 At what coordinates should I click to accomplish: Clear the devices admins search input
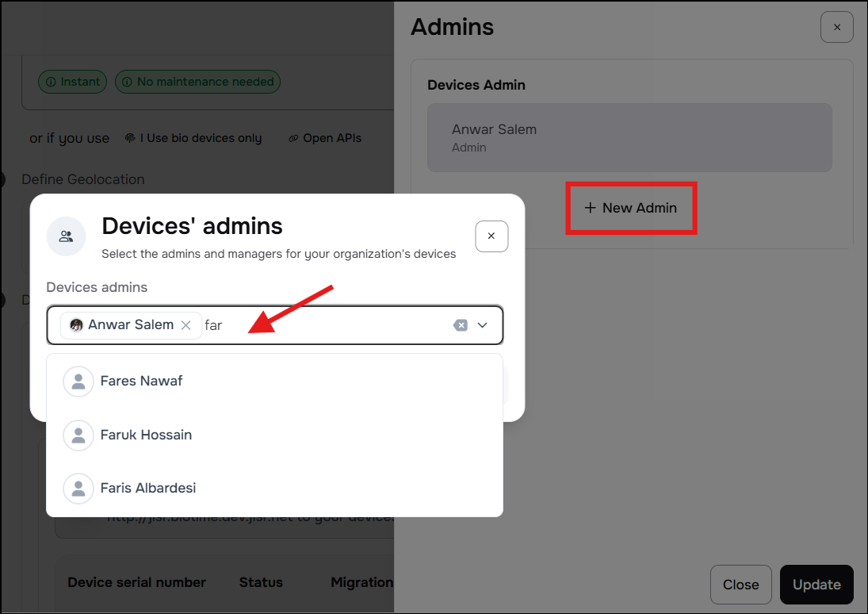click(461, 325)
